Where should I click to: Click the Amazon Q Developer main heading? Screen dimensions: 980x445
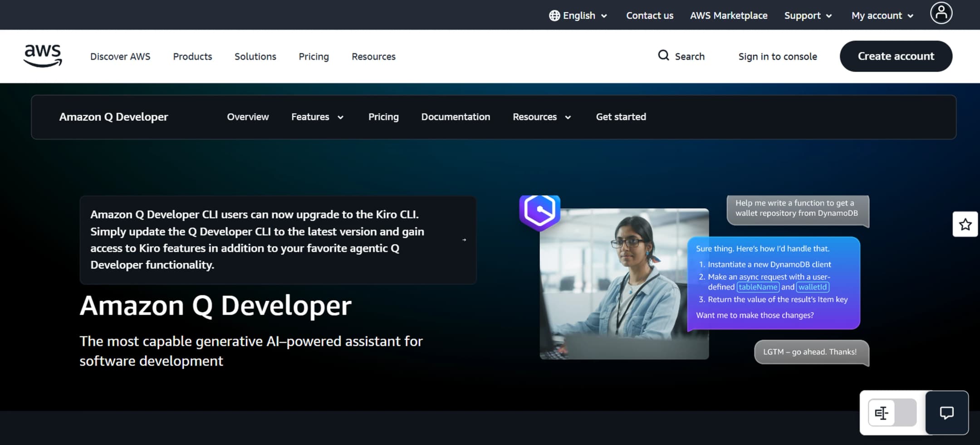click(x=216, y=306)
